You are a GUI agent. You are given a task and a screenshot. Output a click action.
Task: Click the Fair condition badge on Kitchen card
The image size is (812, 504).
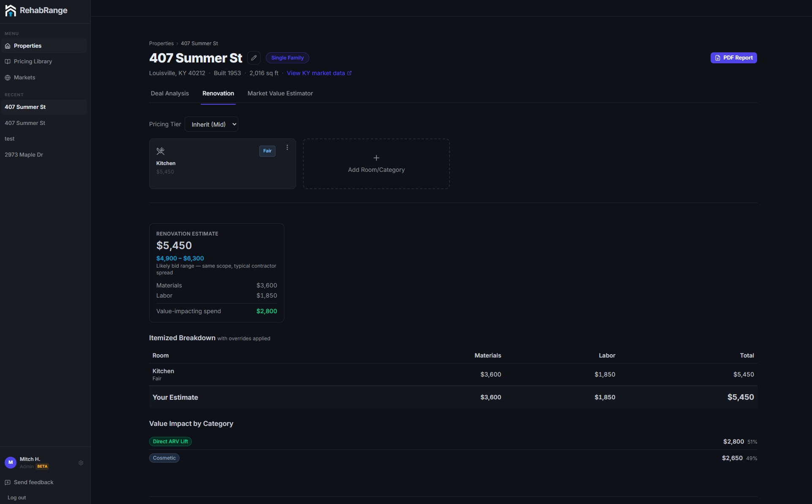[x=267, y=151]
